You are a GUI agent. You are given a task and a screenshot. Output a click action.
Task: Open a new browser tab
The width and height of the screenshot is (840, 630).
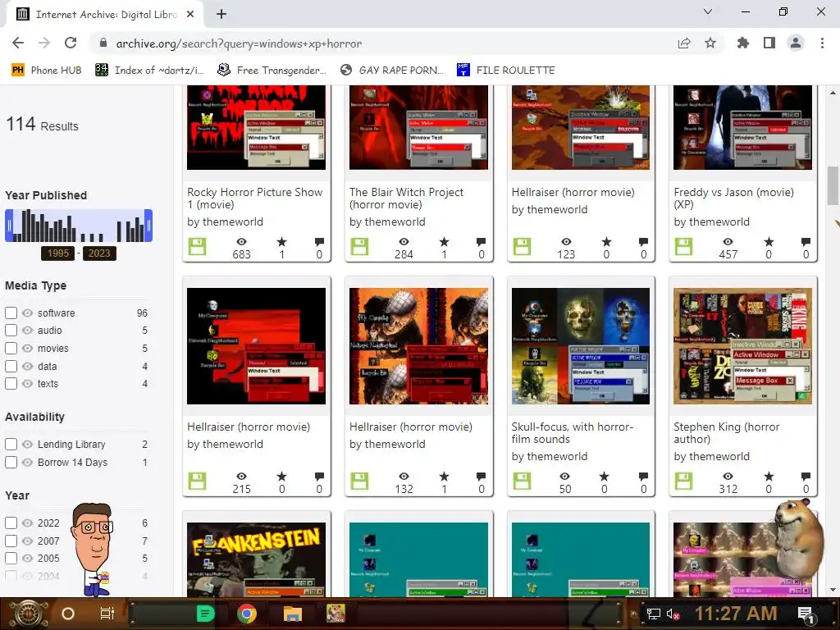coord(221,14)
